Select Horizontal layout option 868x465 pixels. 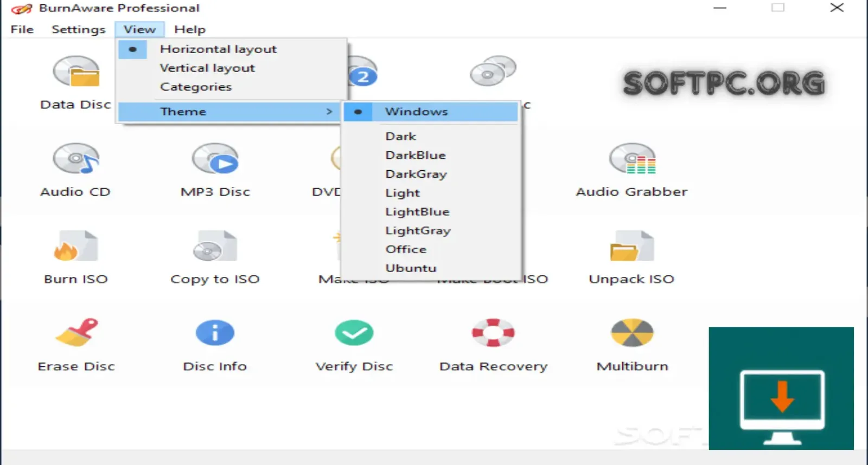(232, 49)
